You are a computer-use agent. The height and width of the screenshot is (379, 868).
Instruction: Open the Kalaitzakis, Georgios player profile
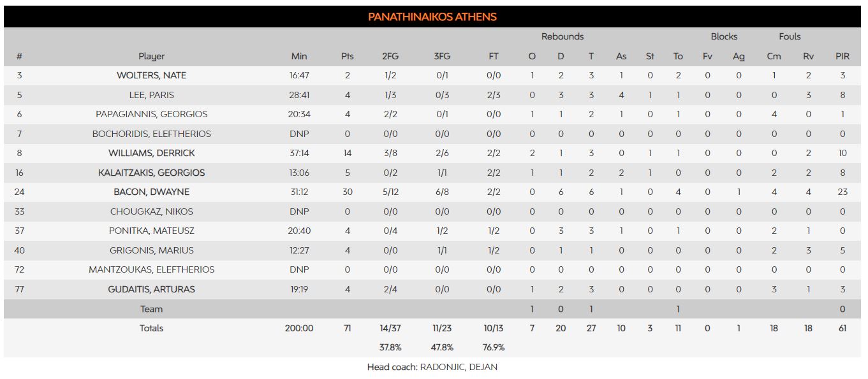click(x=151, y=173)
